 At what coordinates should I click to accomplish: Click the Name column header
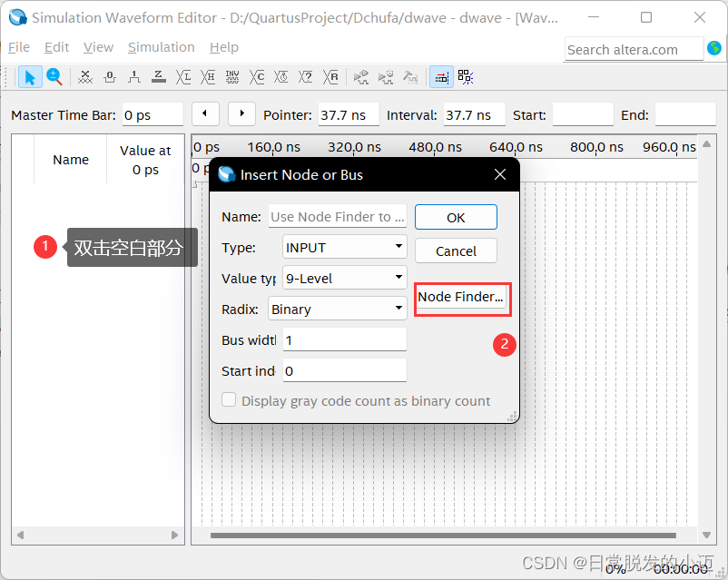tap(71, 159)
